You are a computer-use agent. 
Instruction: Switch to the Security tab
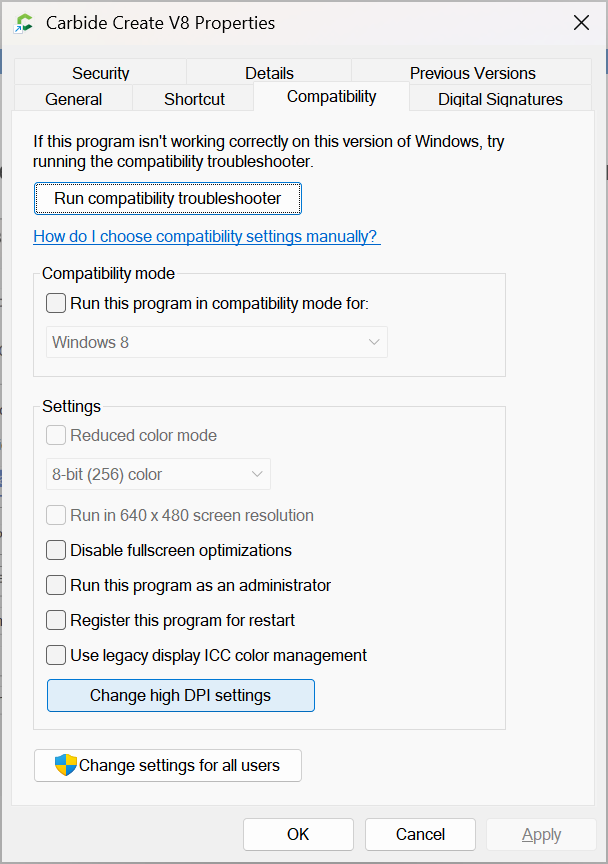click(100, 73)
